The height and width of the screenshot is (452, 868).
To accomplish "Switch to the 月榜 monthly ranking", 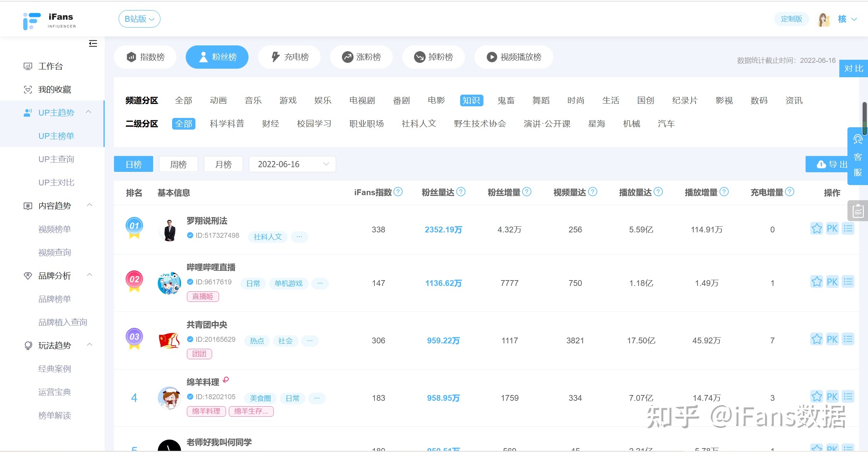I will click(223, 165).
